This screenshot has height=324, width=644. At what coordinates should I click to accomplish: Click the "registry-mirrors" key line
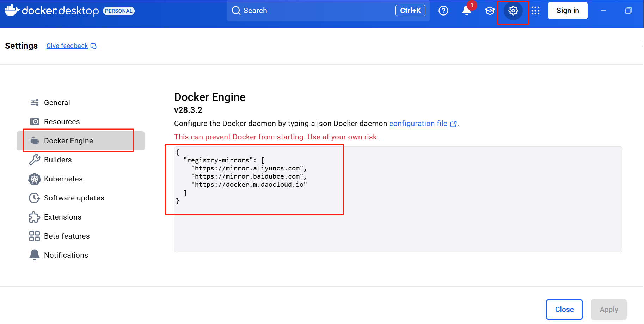[224, 160]
